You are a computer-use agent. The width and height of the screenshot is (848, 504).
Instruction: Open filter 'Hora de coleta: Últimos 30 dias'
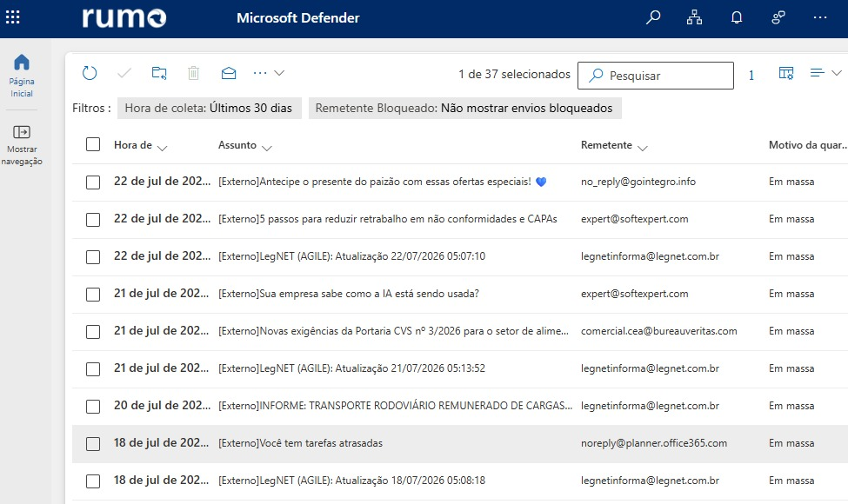[x=209, y=108]
